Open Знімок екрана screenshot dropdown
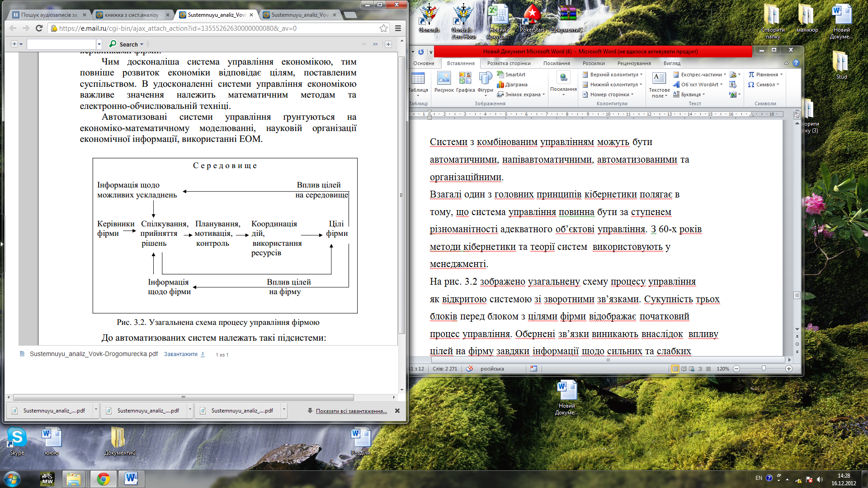The height and width of the screenshot is (488, 868). tap(521, 94)
